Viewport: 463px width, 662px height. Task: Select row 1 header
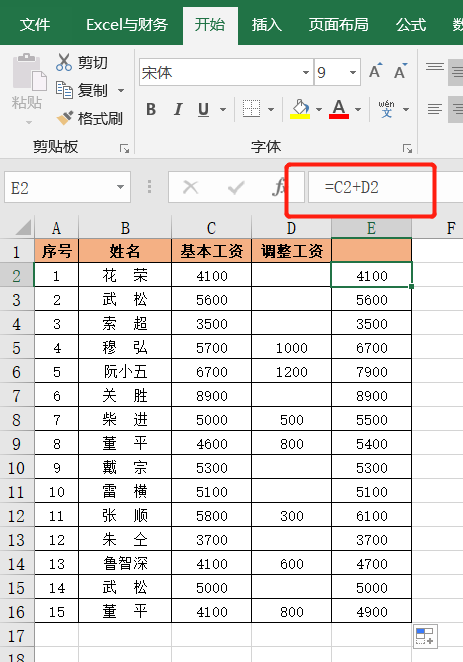tap(17, 252)
